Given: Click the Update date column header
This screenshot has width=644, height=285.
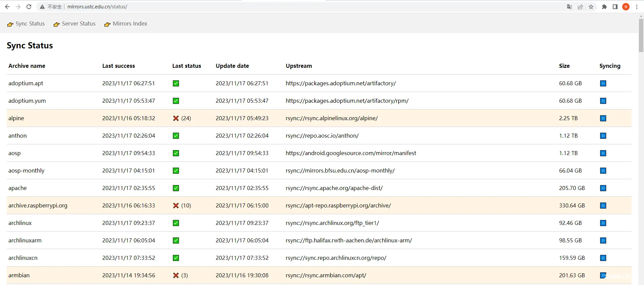Looking at the screenshot, I should (232, 66).
